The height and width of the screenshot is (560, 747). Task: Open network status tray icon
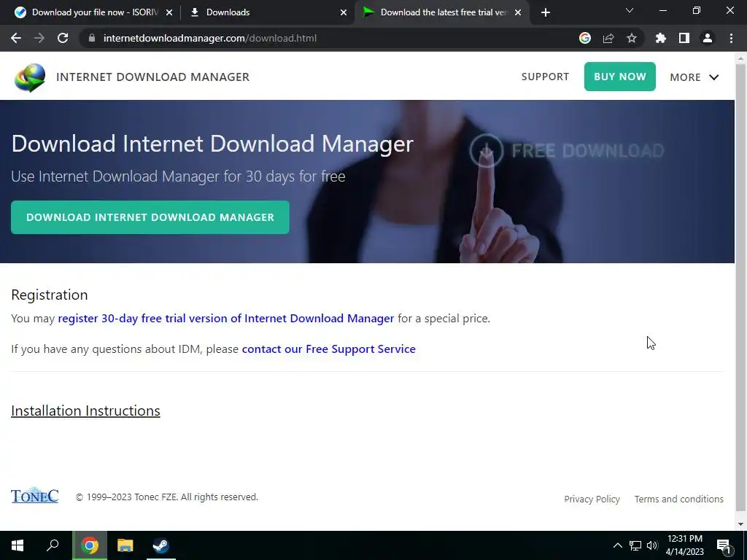coord(635,545)
